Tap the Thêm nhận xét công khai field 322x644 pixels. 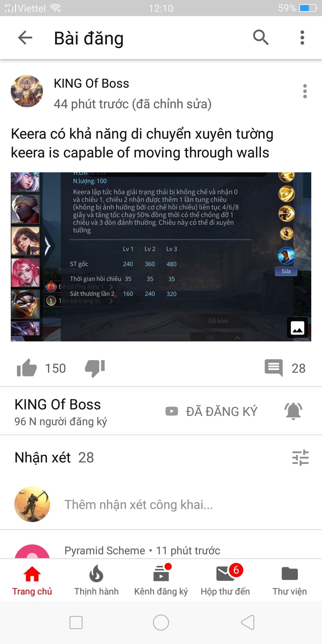(139, 504)
